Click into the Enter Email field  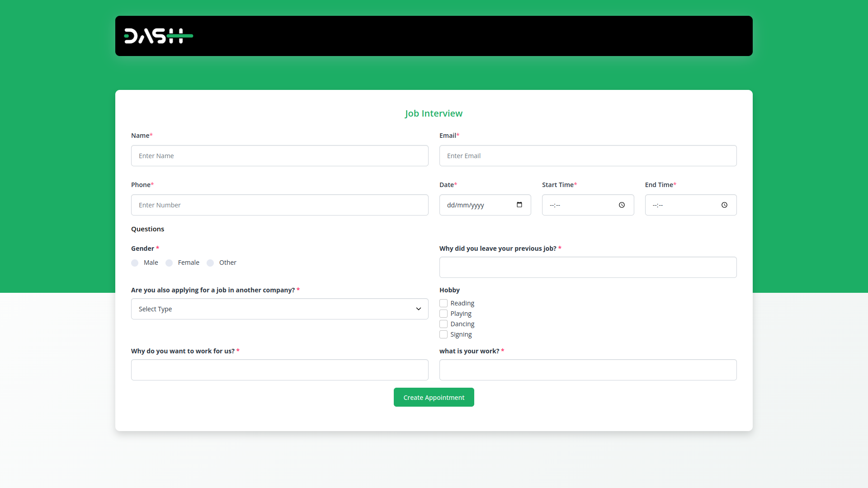coord(588,156)
